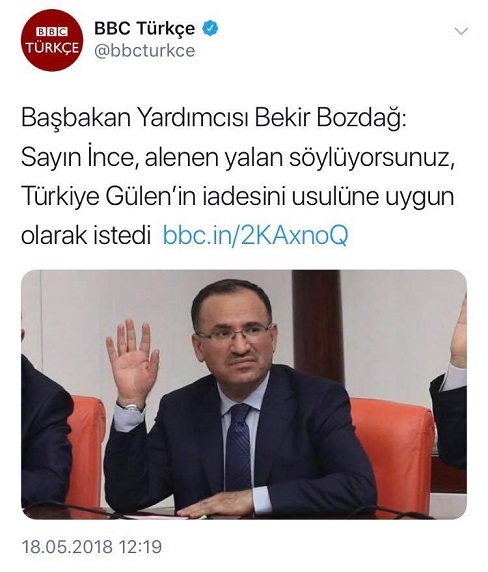This screenshot has width=488, height=572.
Task: Click the man's striped tie in the photo
Action: click(238, 447)
